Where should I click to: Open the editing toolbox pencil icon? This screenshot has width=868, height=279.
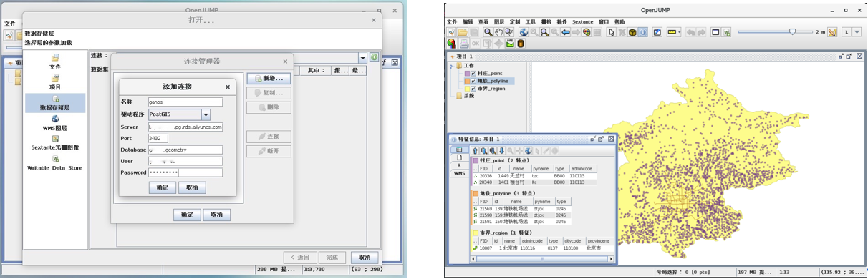tap(657, 32)
